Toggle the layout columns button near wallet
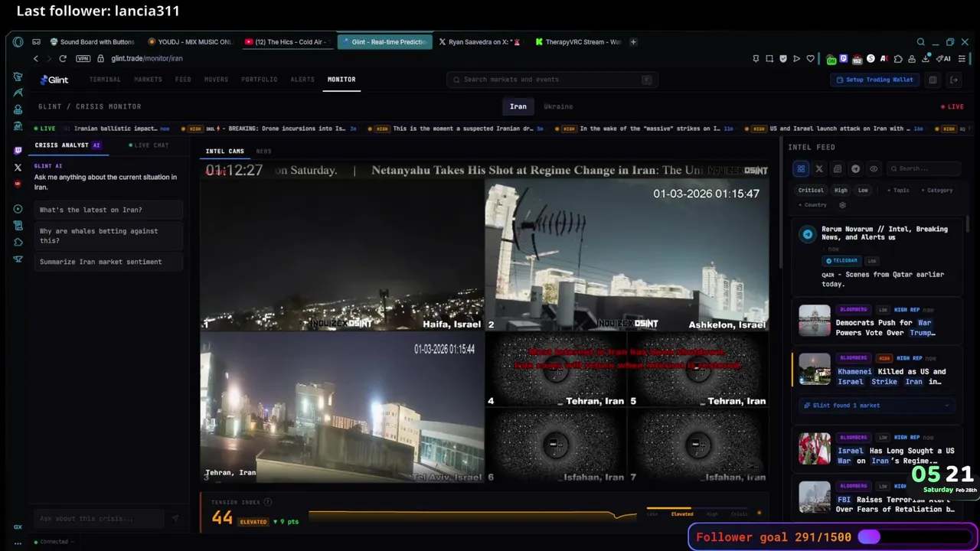 pyautogui.click(x=933, y=80)
